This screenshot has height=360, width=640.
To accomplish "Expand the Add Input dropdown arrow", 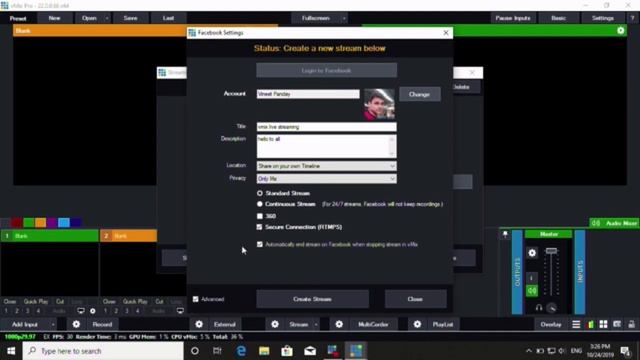I will click(x=53, y=324).
